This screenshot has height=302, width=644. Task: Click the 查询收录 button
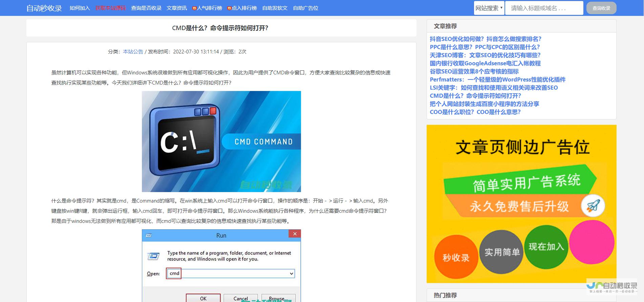pyautogui.click(x=601, y=8)
